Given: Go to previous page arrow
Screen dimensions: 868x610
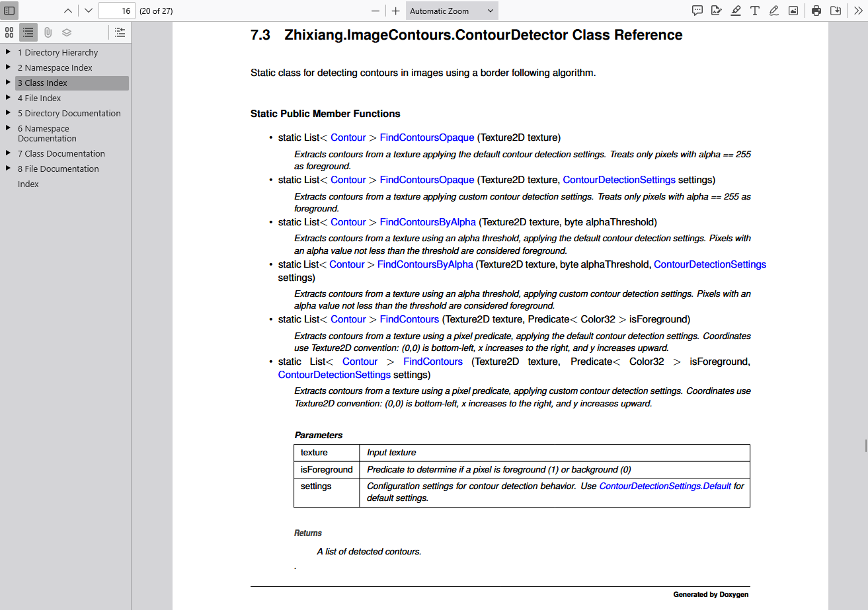Looking at the screenshot, I should [x=68, y=11].
